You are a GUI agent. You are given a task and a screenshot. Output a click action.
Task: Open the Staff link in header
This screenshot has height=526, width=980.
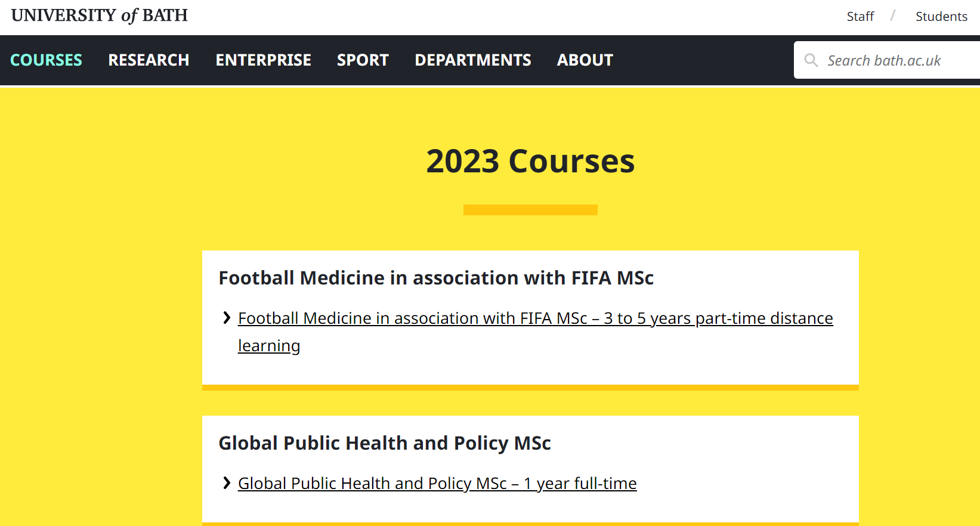coord(860,17)
